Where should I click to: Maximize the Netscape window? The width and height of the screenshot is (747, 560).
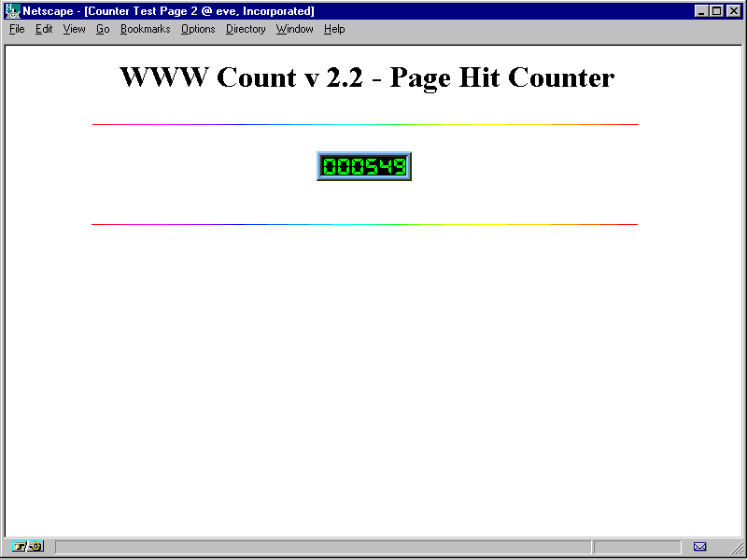coord(717,11)
